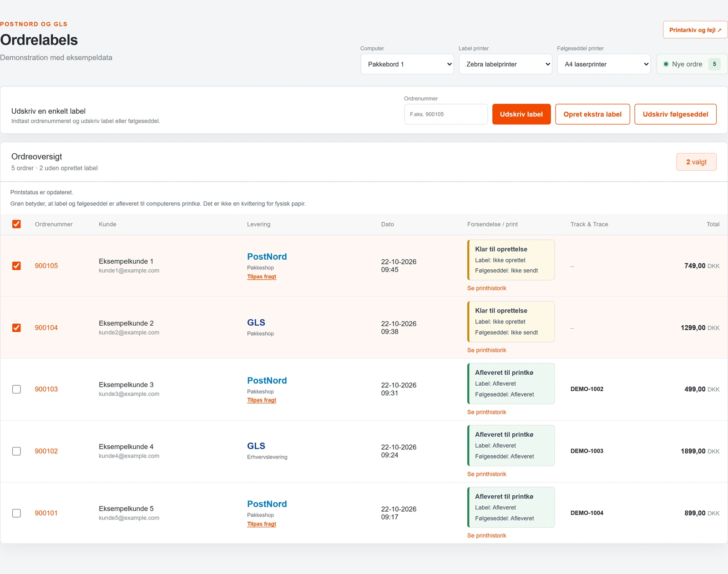Viewport: 728px width, 574px height.
Task: Click the Nye ordre indicator with count 5
Action: point(692,64)
